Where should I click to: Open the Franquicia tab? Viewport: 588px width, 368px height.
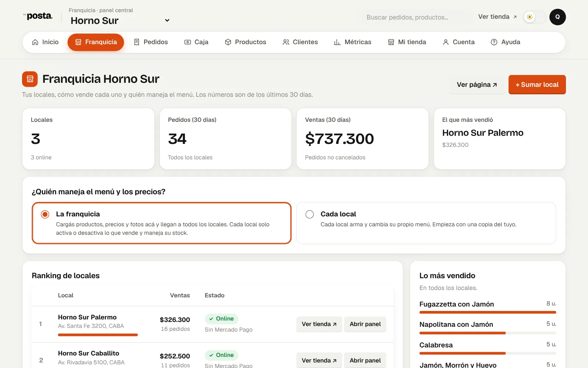[96, 42]
